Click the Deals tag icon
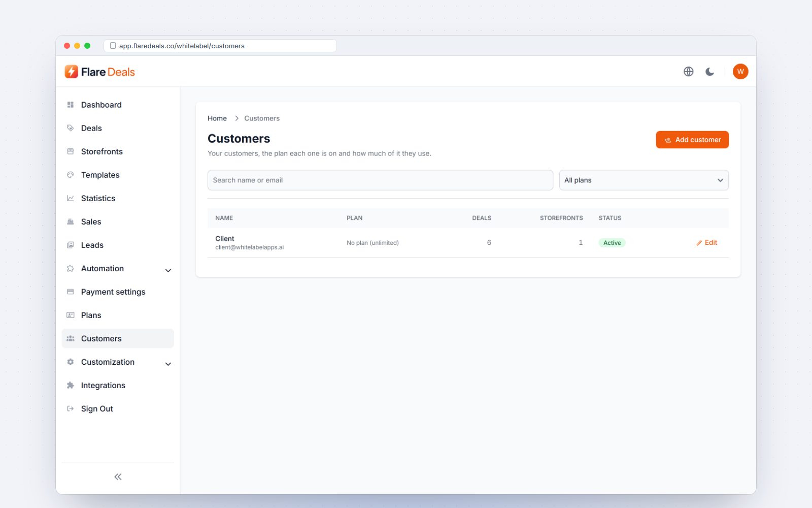 pyautogui.click(x=71, y=128)
